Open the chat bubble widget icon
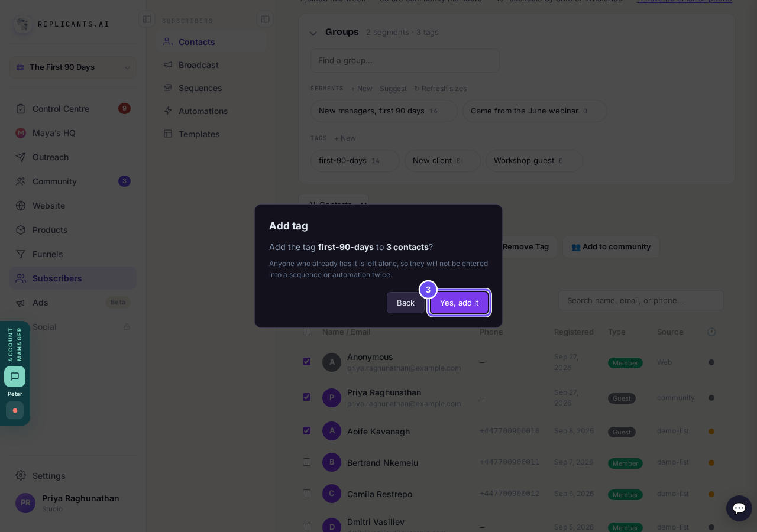Viewport: 757px width, 532px height. click(x=739, y=508)
